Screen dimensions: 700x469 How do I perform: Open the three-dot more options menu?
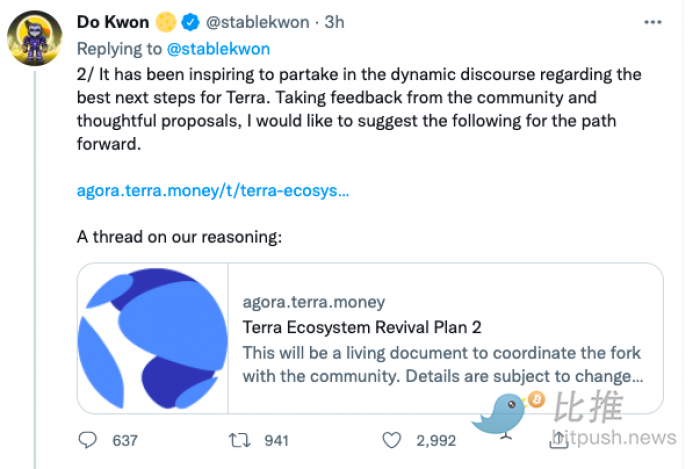tap(652, 22)
